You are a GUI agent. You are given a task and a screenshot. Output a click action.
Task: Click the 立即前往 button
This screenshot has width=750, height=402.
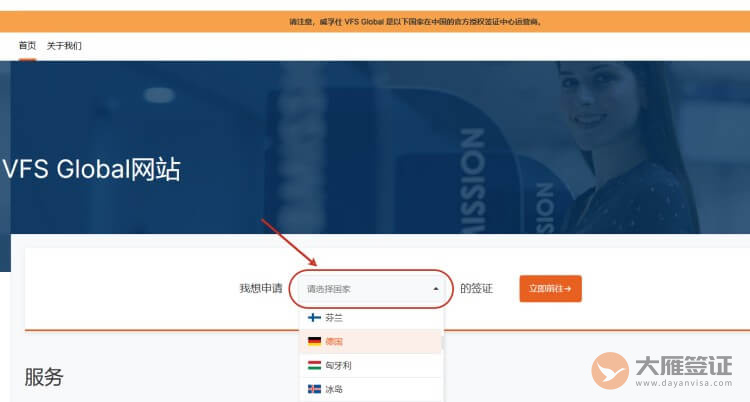coord(551,289)
